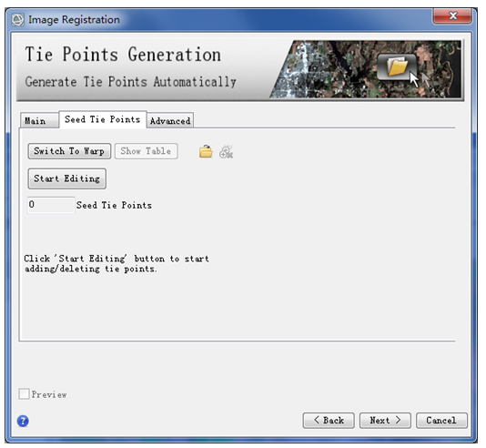This screenshot has height=448, width=486.
Task: Close the Image Registration dialog
Action: (x=452, y=15)
